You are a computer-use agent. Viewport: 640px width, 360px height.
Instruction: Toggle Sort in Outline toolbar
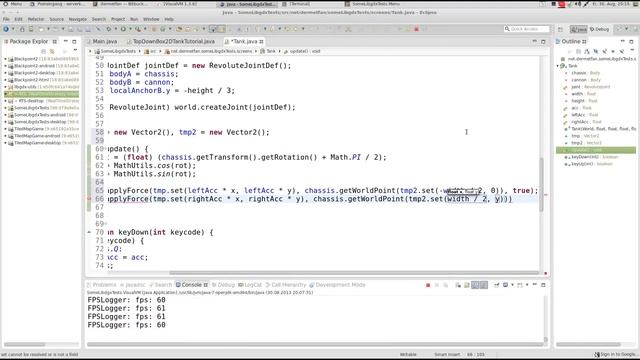tap(587, 51)
